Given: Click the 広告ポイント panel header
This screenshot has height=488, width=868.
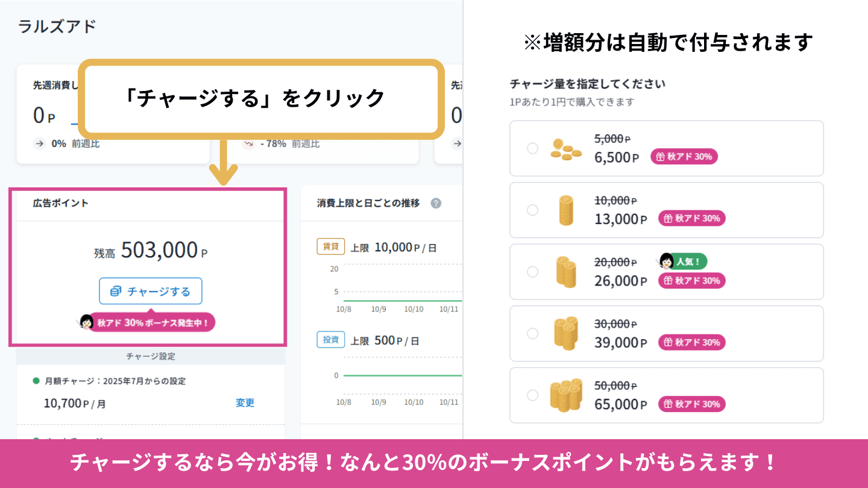Looking at the screenshot, I should tap(61, 203).
